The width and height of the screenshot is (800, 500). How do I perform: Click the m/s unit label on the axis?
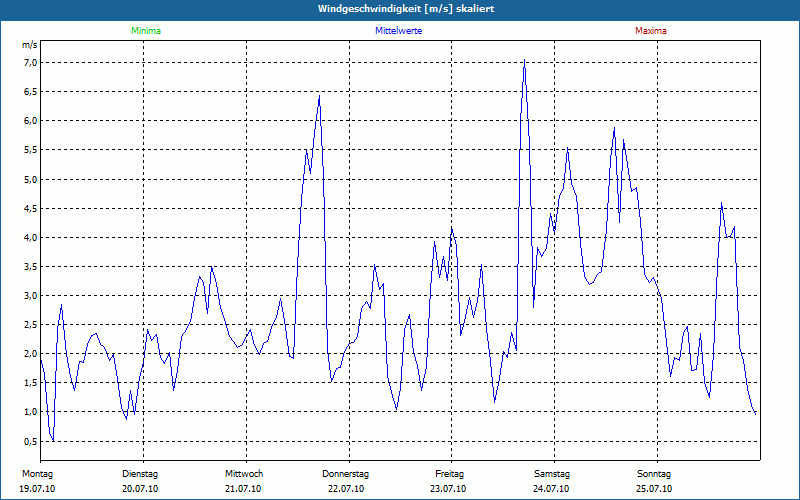click(x=30, y=45)
